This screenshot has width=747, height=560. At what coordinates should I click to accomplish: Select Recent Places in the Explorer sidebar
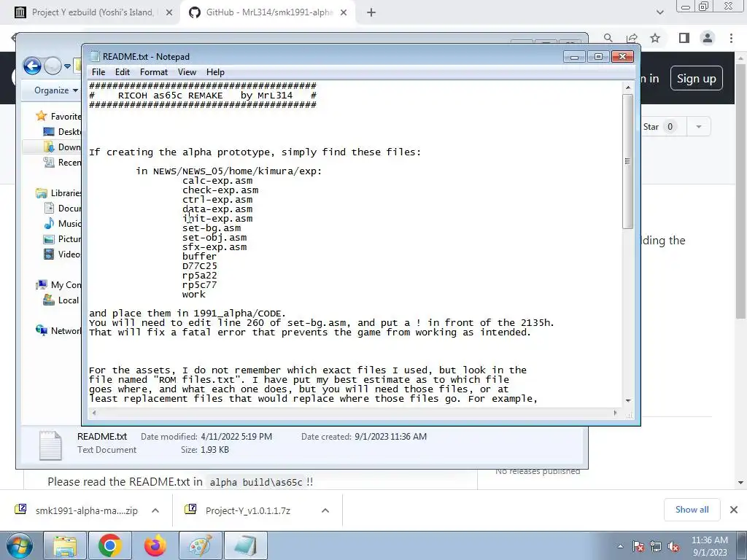pyautogui.click(x=62, y=163)
